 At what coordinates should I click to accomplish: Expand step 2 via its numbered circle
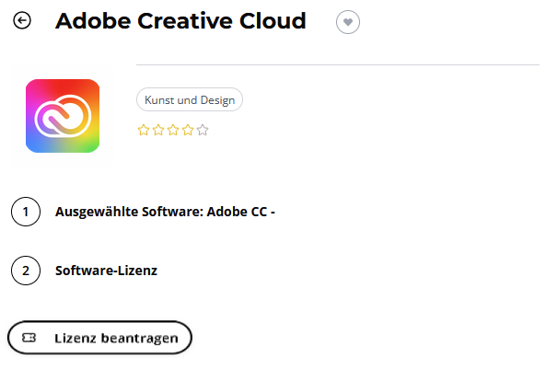point(26,271)
